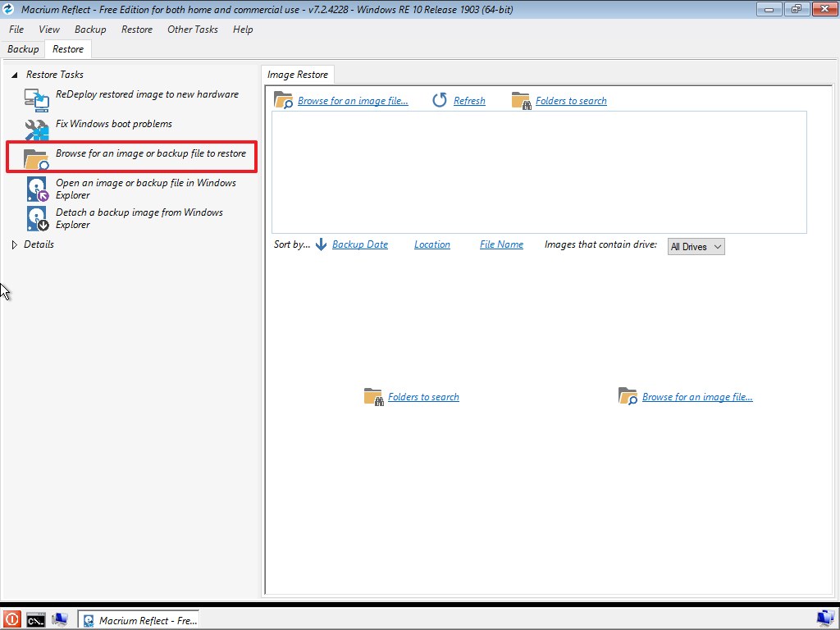
Task: Click the Macrium Reflect taskbar button
Action: (x=139, y=620)
